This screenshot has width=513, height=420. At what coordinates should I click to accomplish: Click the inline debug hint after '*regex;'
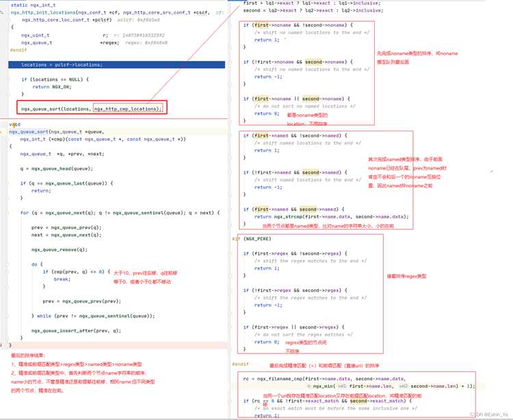pos(146,43)
